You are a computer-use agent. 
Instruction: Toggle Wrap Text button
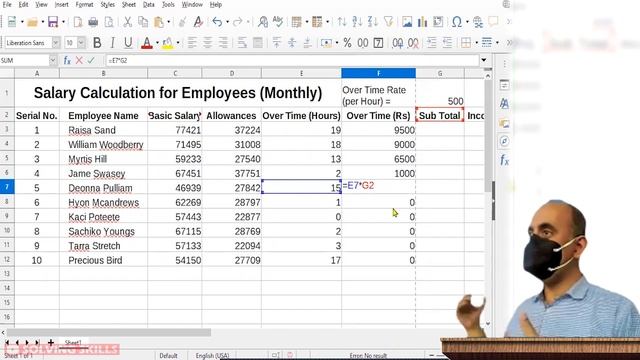(x=242, y=42)
